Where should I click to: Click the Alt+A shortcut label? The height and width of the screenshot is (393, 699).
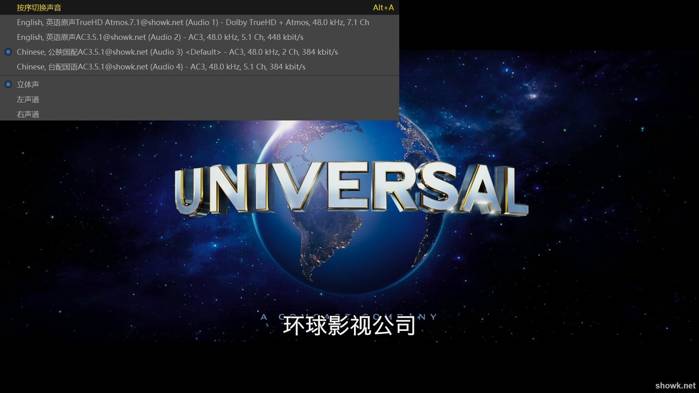383,8
